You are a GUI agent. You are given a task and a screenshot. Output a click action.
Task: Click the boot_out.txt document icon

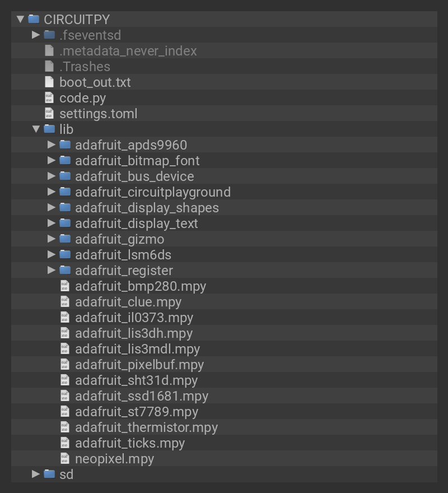click(49, 82)
